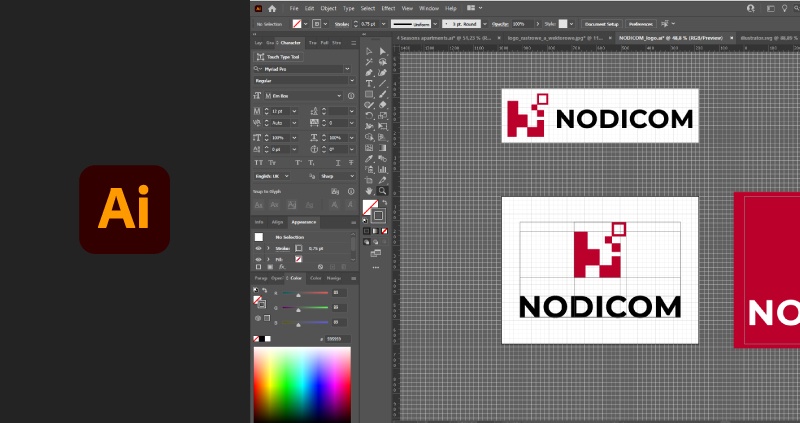Image resolution: width=800 pixels, height=423 pixels.
Task: Select the Free Transform tool
Action: coord(382,127)
